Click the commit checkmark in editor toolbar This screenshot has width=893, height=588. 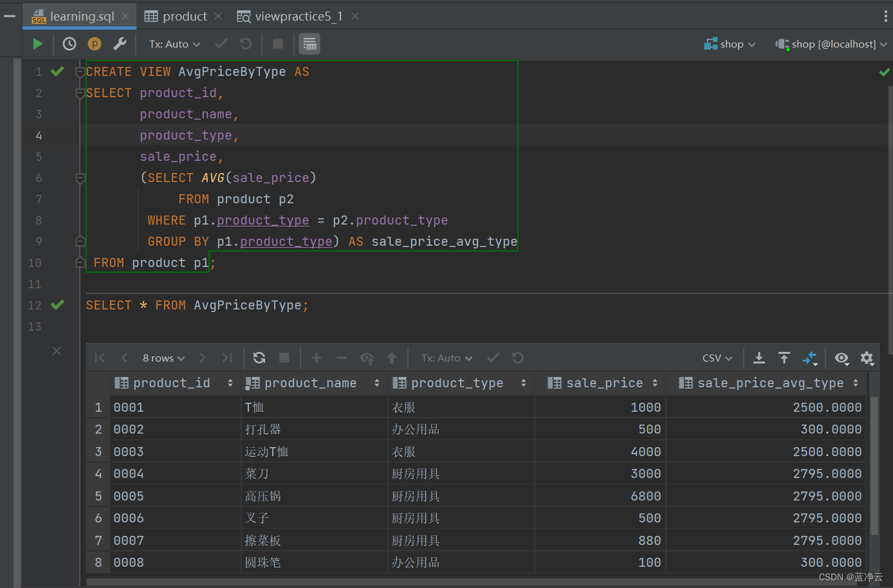tap(221, 44)
